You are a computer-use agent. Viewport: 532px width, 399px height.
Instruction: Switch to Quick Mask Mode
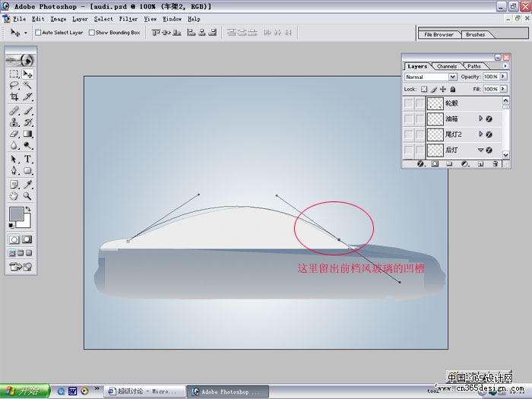tap(27, 239)
